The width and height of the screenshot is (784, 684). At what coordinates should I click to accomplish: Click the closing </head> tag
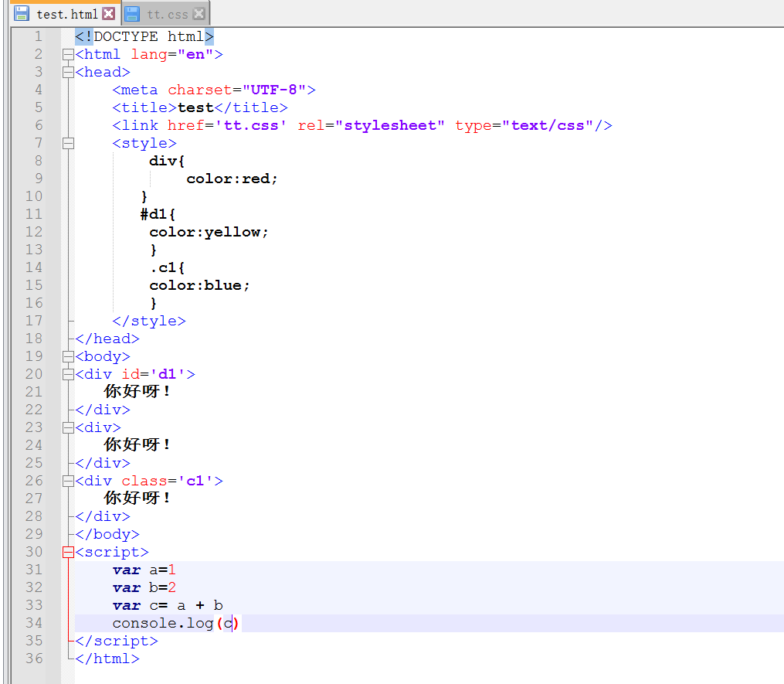click(107, 339)
